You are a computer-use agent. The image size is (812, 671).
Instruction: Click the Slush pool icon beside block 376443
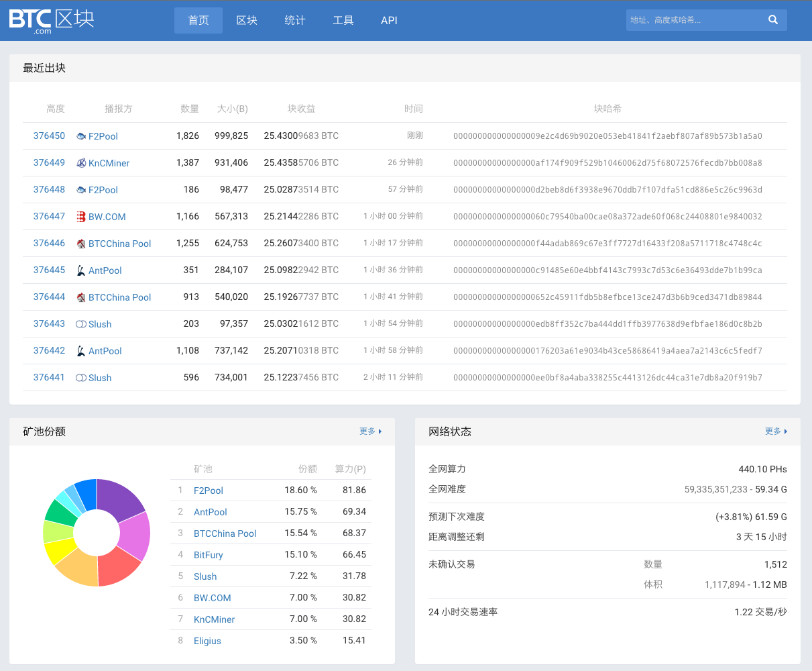click(80, 323)
